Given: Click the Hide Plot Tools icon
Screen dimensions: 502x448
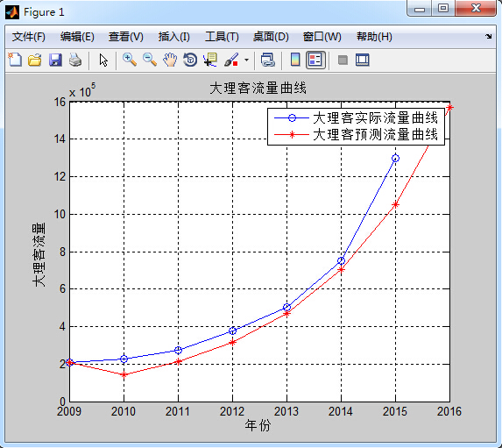Looking at the screenshot, I should click(343, 60).
